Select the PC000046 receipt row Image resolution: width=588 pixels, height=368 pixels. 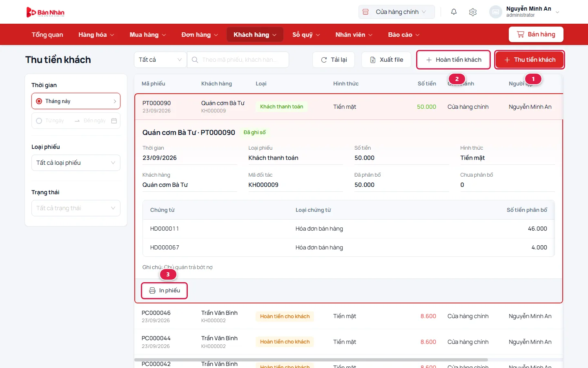click(x=349, y=316)
